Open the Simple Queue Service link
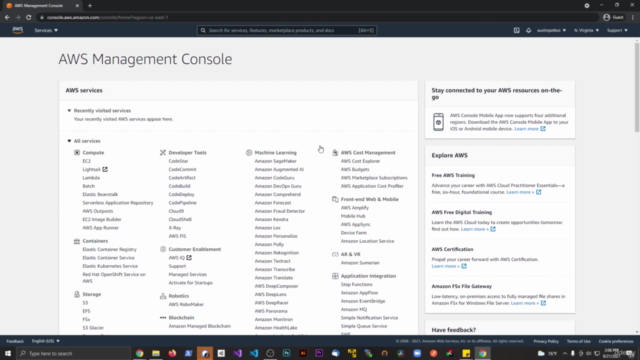This screenshot has height=360, width=640. [x=364, y=326]
